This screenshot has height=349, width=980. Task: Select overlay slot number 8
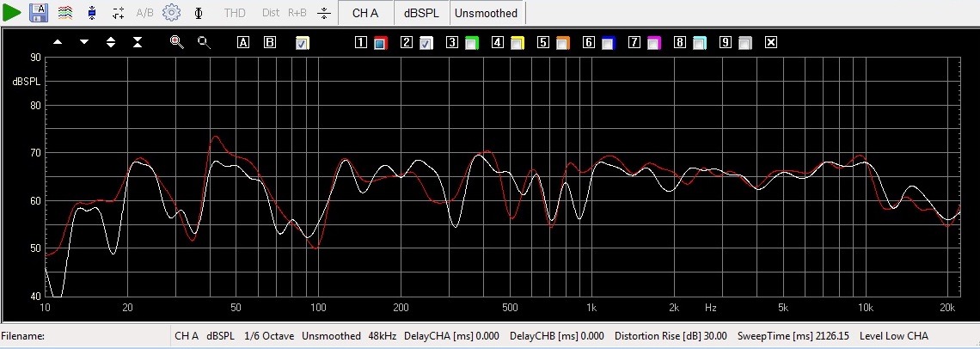pyautogui.click(x=680, y=42)
